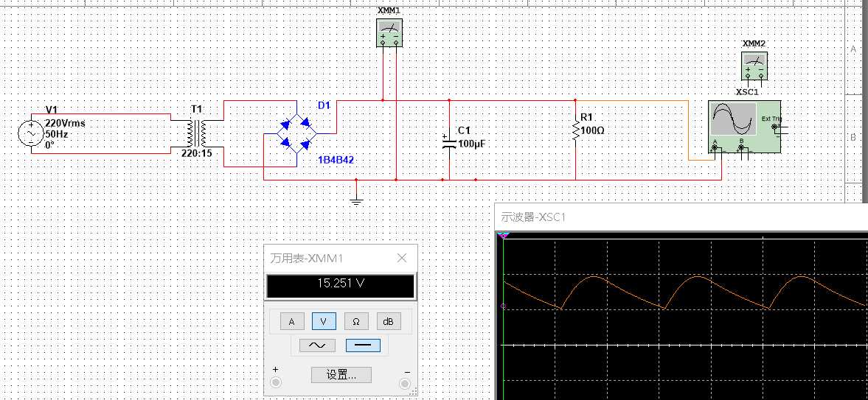This screenshot has height=400, width=868.
Task: Click the 示波器-XSC1 window title
Action: 533,217
